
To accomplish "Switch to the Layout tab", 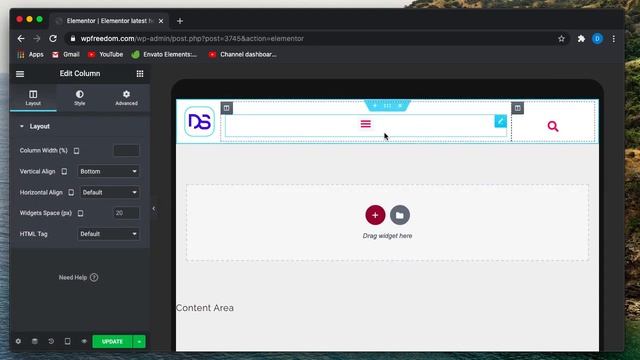I will coord(33,98).
